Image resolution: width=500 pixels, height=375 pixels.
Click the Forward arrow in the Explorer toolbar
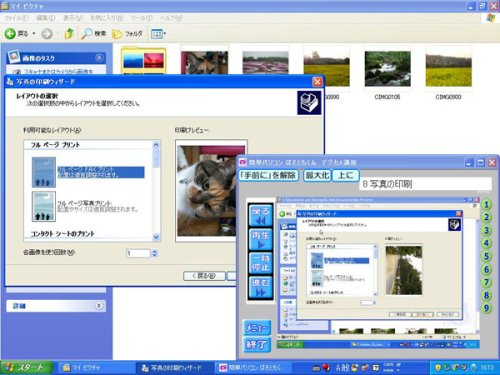tap(47, 34)
